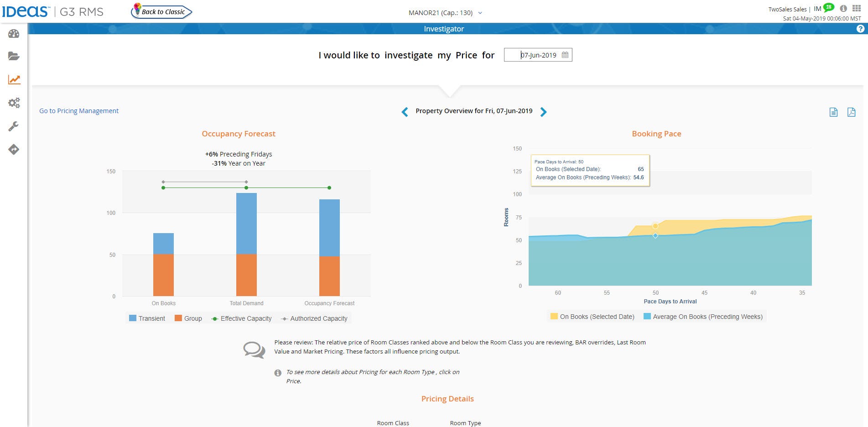Export the overview as PDF
Screen dimensions: 868x427
click(851, 112)
